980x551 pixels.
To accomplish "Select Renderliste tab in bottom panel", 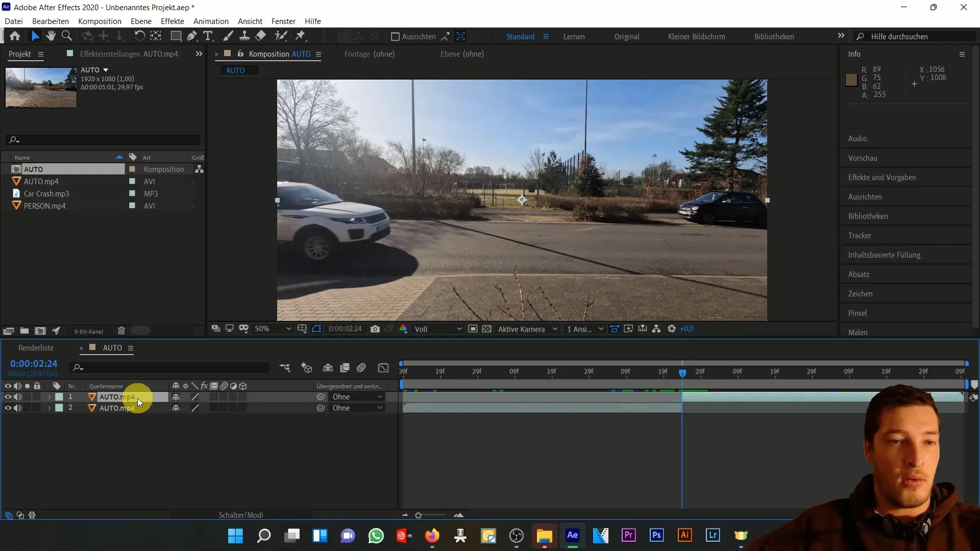I will [x=36, y=347].
